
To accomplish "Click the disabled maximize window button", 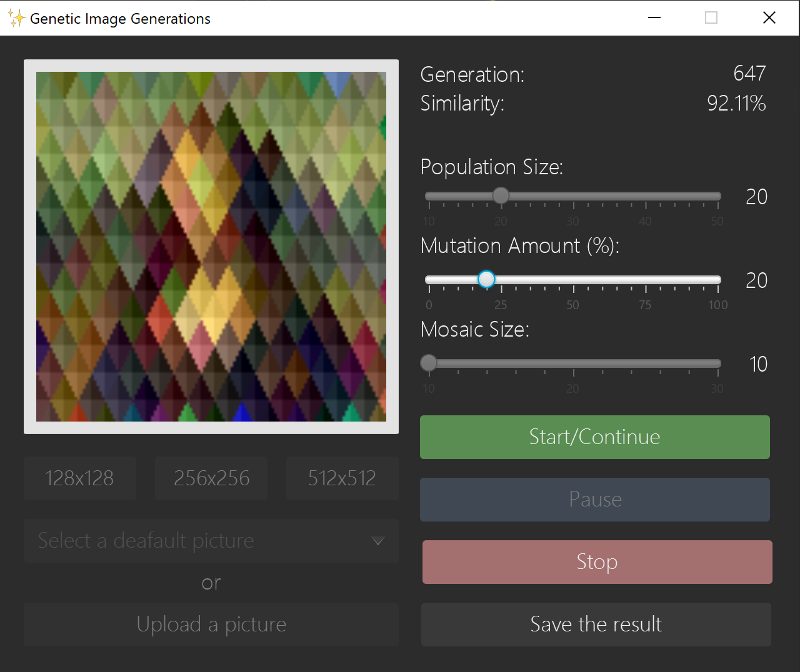I will pos(711,17).
